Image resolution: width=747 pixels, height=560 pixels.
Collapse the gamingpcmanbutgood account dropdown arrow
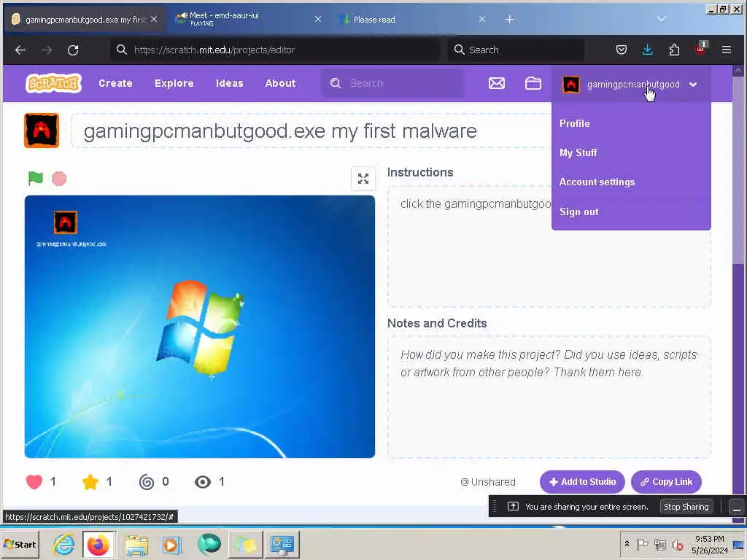pos(693,85)
